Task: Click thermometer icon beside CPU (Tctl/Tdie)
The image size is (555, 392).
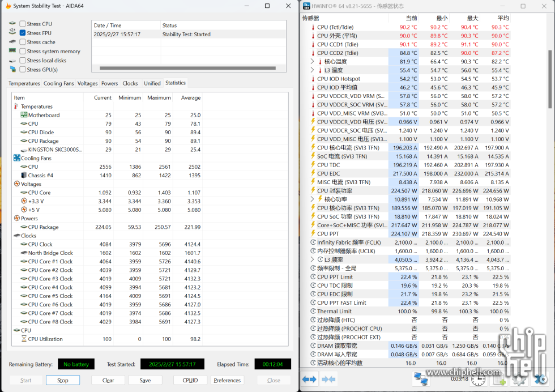Action: tap(313, 27)
